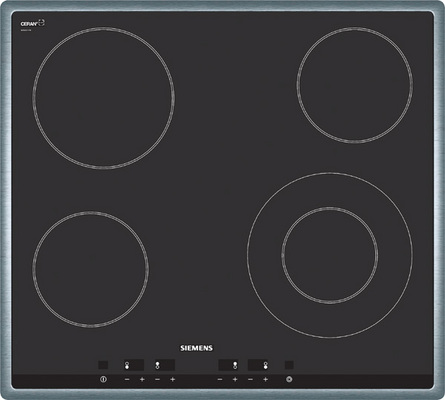Increase front-left zone heat with plus

[x=142, y=379]
